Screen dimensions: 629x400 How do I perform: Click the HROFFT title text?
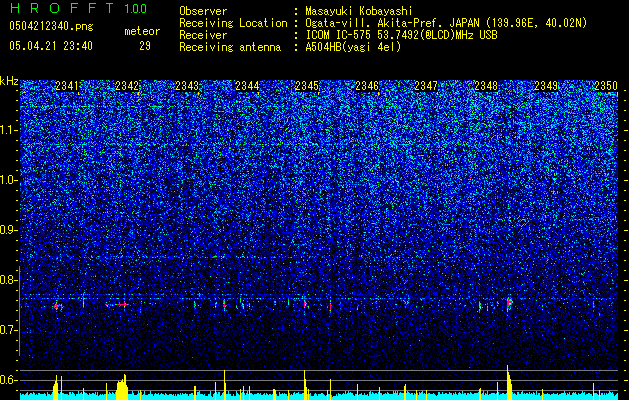pyautogui.click(x=62, y=8)
